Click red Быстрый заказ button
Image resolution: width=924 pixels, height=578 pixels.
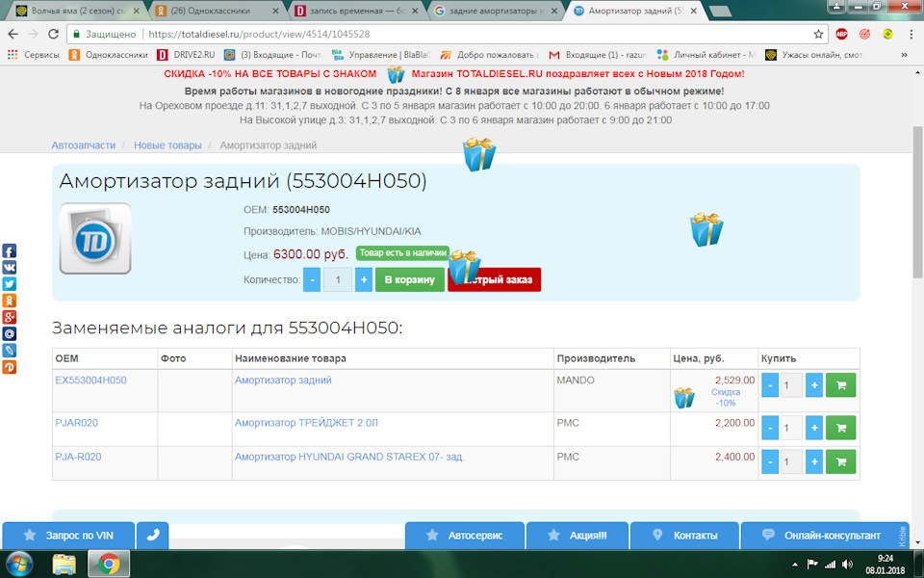click(495, 279)
